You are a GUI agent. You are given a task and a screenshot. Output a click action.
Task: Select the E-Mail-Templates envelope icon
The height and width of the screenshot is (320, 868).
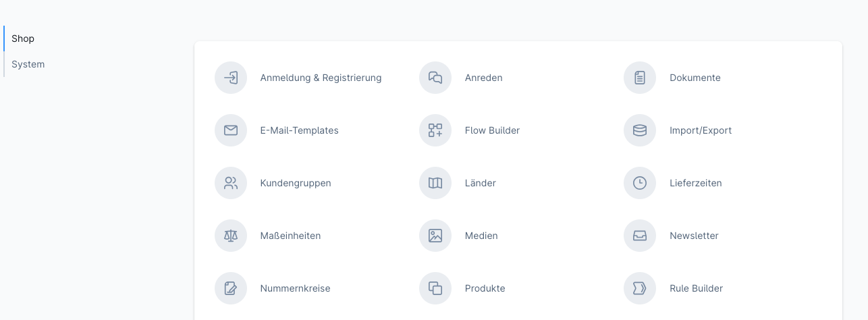click(231, 130)
